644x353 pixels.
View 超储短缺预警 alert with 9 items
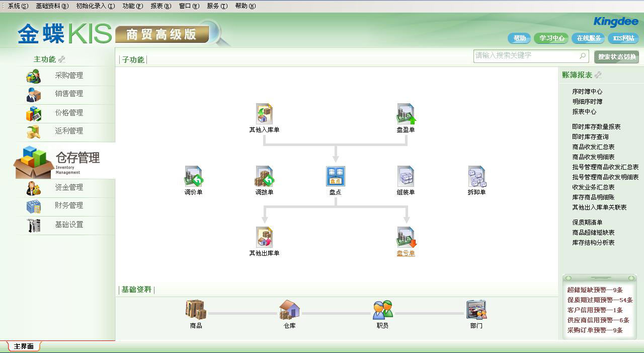[x=595, y=290]
